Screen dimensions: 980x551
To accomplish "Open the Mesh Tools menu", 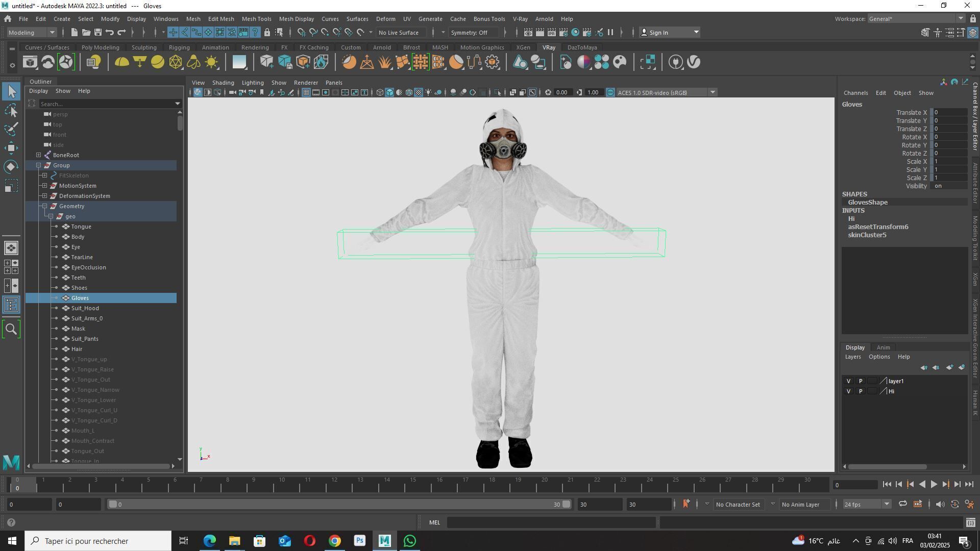I will click(256, 19).
